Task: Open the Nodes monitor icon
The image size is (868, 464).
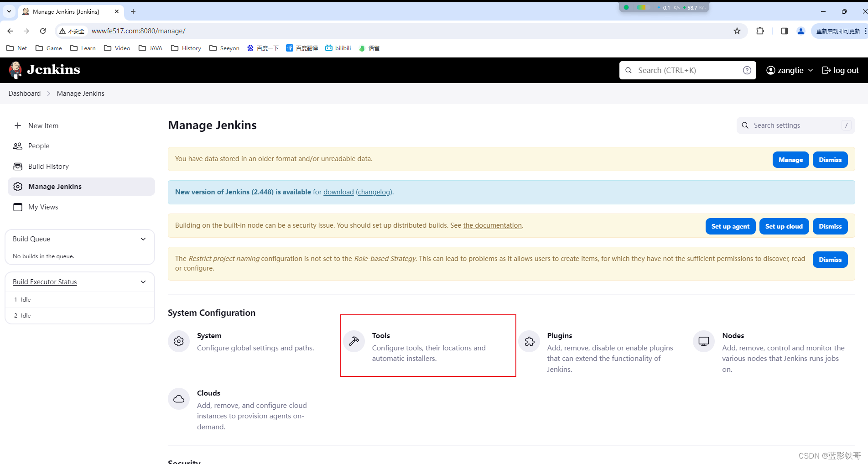Action: 704,341
